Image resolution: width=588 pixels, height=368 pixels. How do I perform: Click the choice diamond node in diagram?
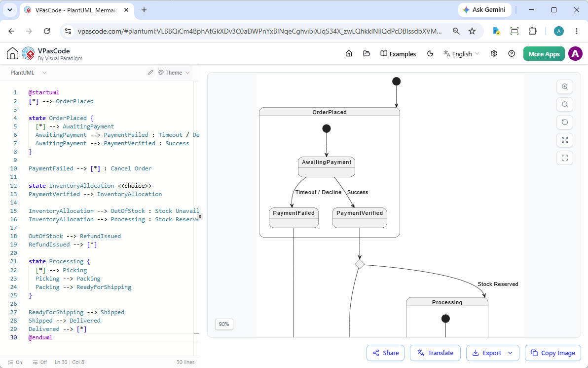click(360, 264)
